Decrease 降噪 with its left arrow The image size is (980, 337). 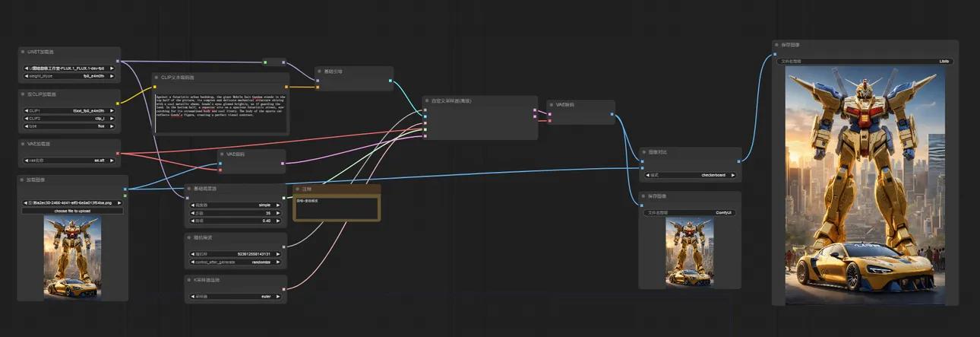point(191,221)
